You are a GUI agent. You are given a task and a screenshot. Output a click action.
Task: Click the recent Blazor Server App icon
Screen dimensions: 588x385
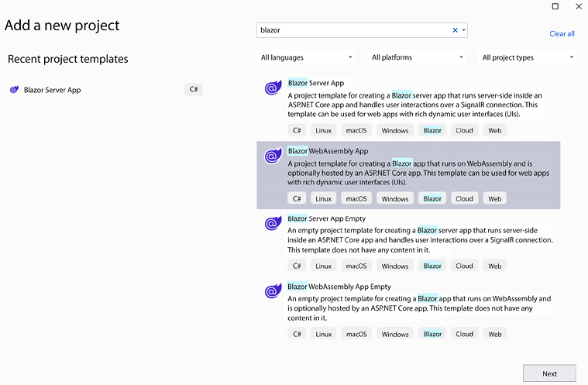click(14, 90)
